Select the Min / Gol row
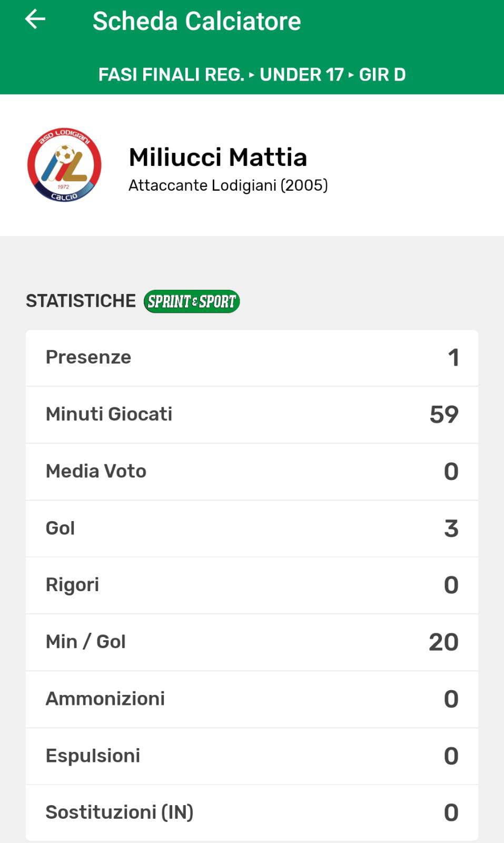This screenshot has width=504, height=843. [x=252, y=642]
